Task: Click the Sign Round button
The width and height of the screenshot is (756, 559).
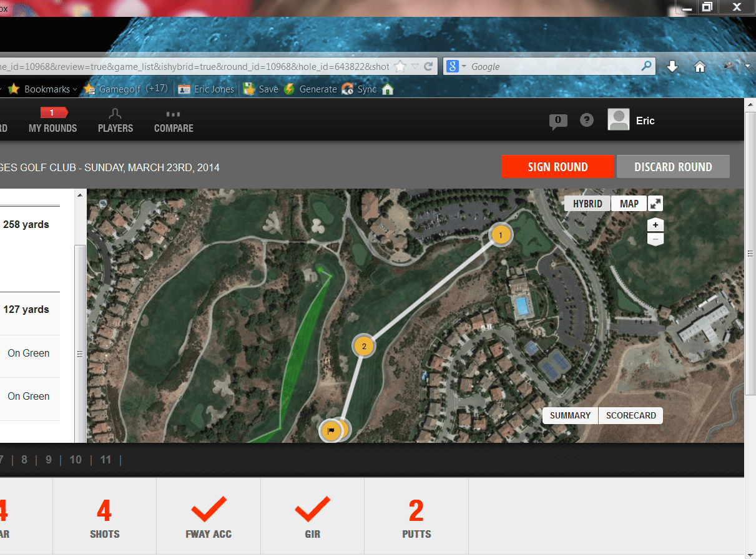Action: [557, 167]
